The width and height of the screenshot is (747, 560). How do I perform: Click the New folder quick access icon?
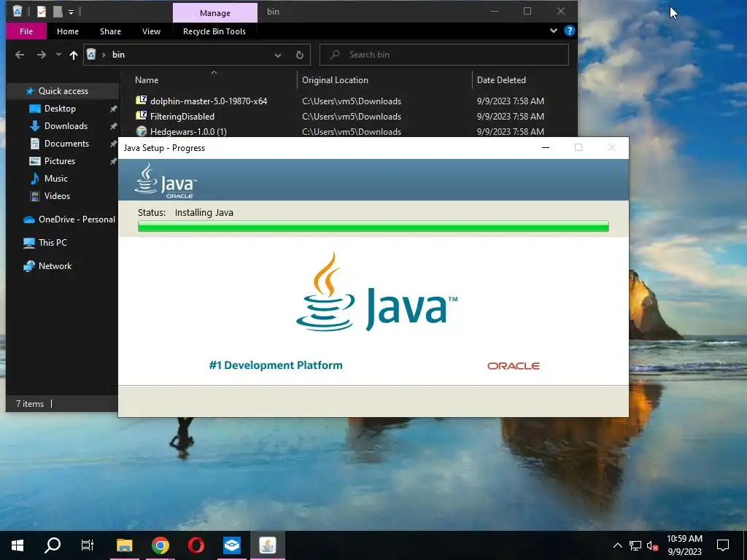(58, 12)
